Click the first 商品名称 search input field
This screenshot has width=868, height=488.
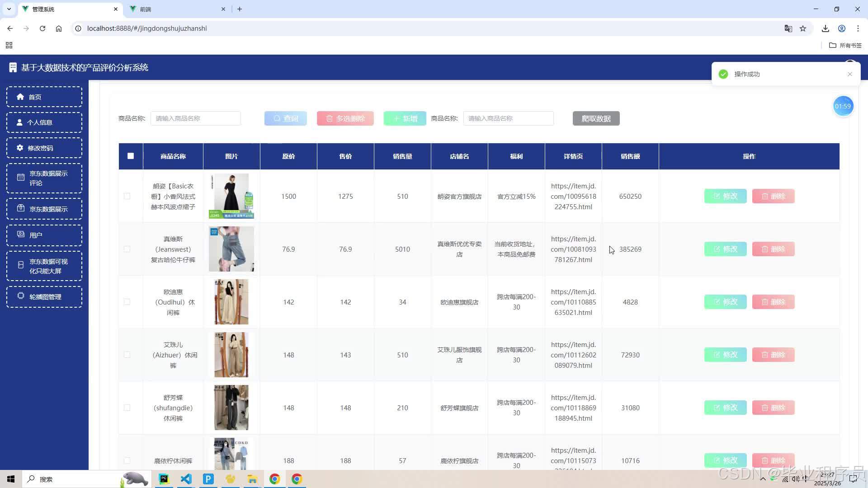click(x=195, y=118)
